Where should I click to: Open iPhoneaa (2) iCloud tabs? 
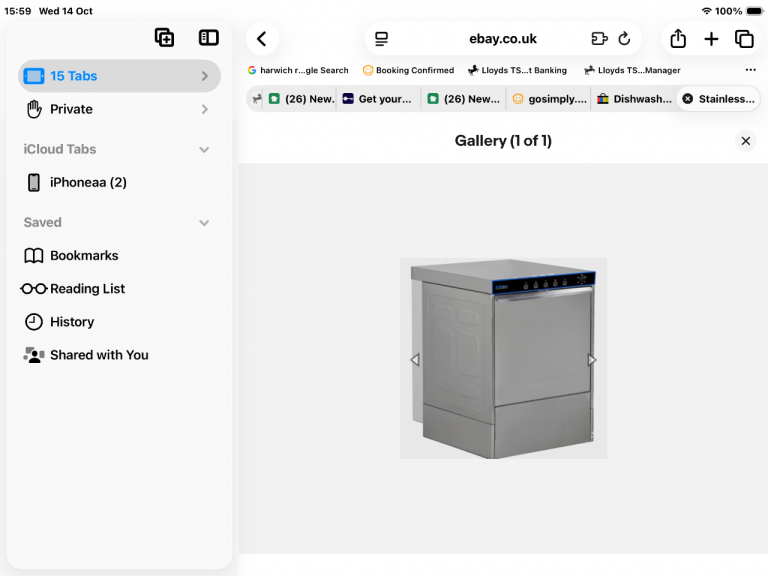click(x=119, y=183)
